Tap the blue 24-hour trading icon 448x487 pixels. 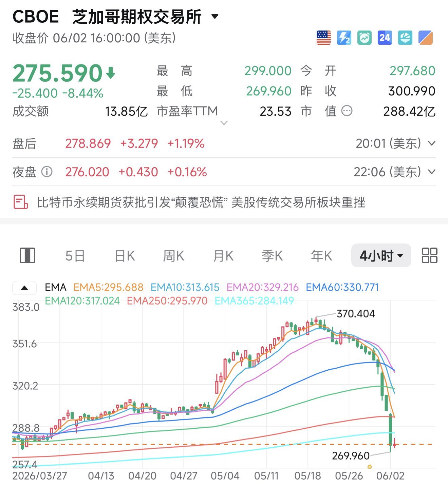(385, 38)
